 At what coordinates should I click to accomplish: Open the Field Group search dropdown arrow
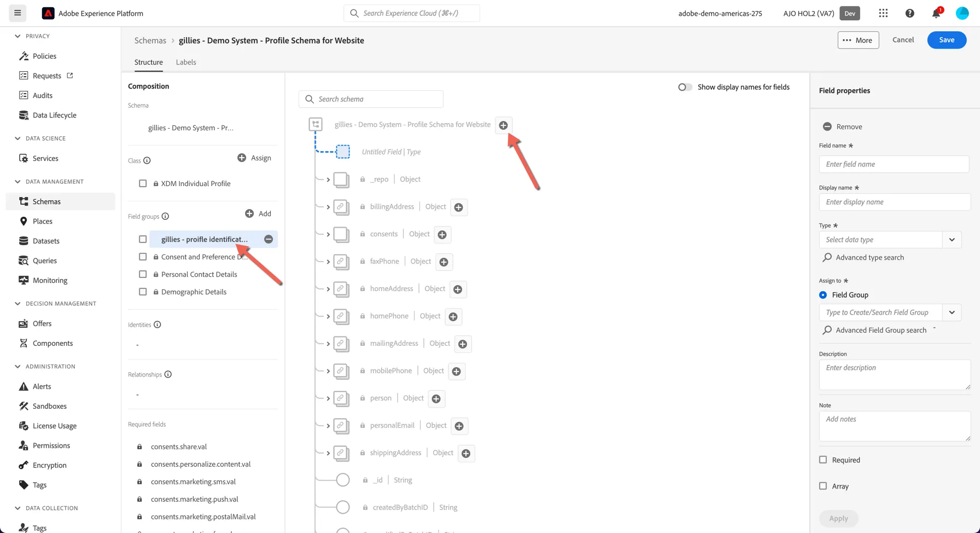[x=952, y=312]
